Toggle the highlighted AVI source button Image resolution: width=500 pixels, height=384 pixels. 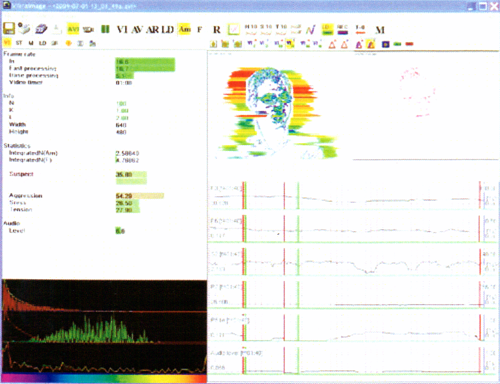[73, 29]
